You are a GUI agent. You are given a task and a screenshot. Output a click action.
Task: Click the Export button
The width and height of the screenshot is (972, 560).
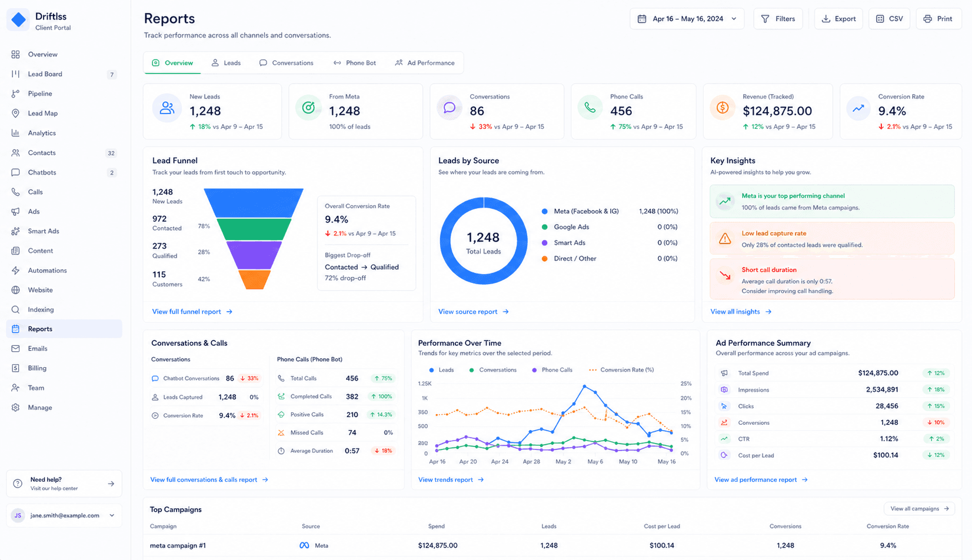click(x=838, y=19)
